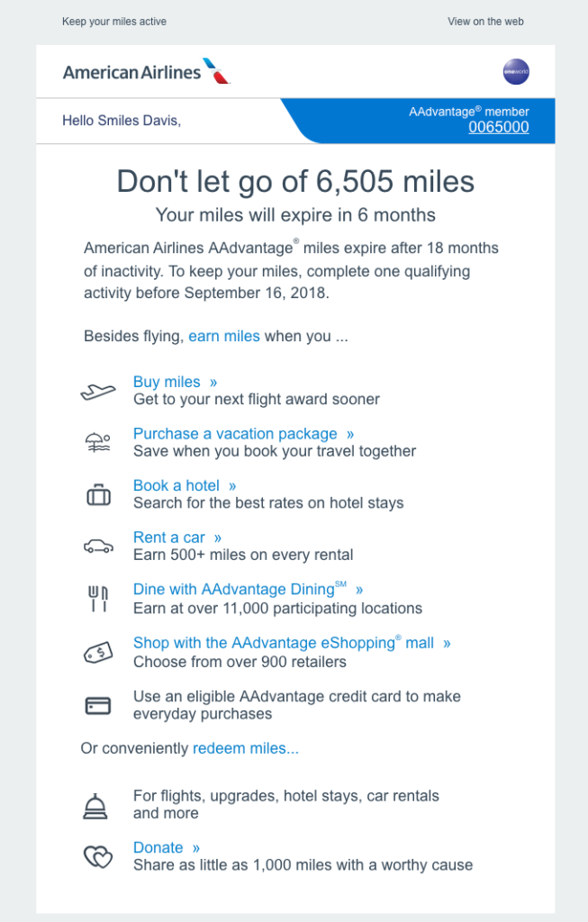
Task: Open the View on the web link
Action: pos(485,22)
